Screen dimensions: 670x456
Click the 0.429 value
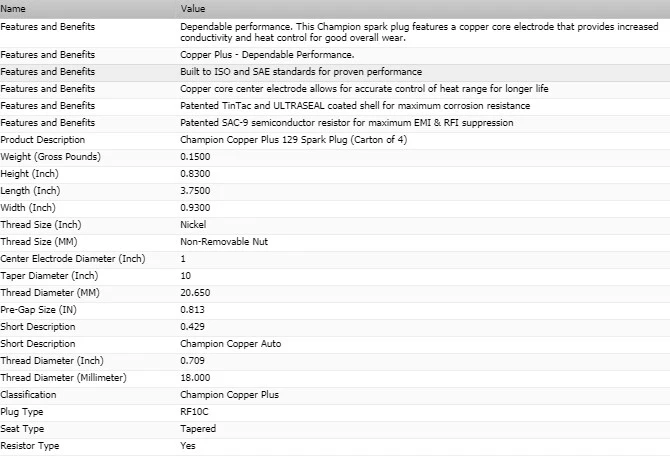point(192,327)
